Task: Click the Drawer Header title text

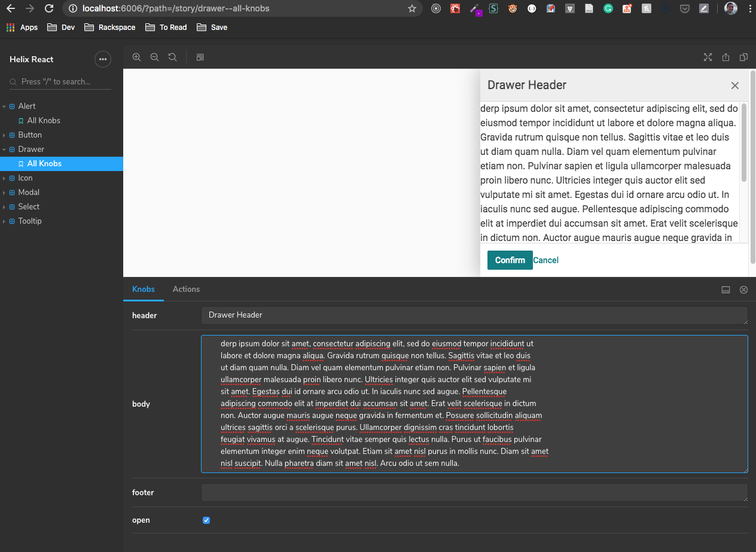Action: click(527, 86)
